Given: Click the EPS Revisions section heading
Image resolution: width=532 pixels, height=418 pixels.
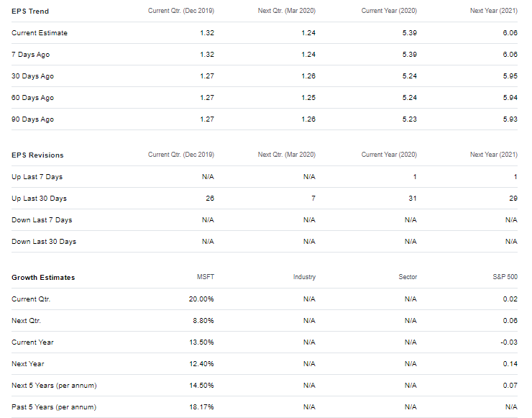Looking at the screenshot, I should (37, 155).
